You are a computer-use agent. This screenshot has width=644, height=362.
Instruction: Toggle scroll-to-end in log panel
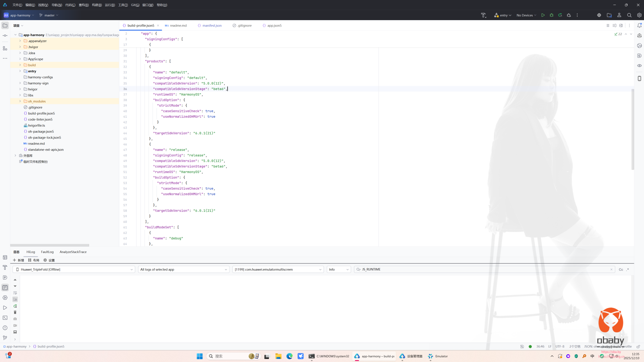pyautogui.click(x=15, y=299)
